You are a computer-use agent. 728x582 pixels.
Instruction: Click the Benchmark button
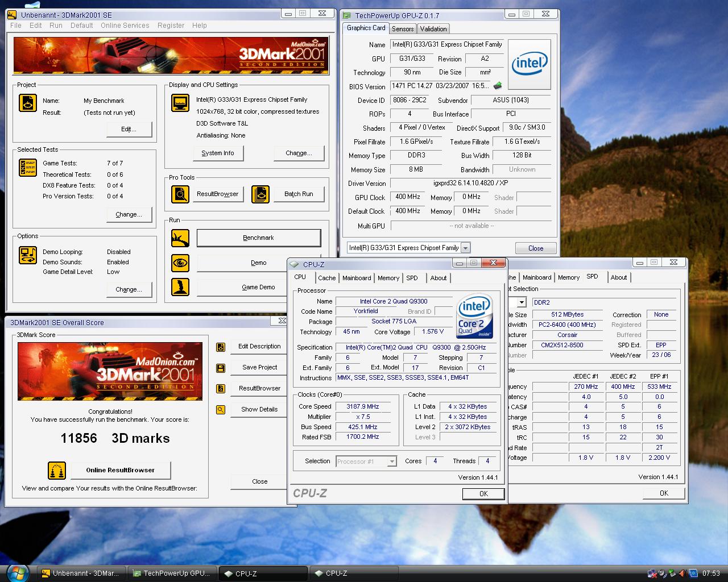[x=259, y=238]
